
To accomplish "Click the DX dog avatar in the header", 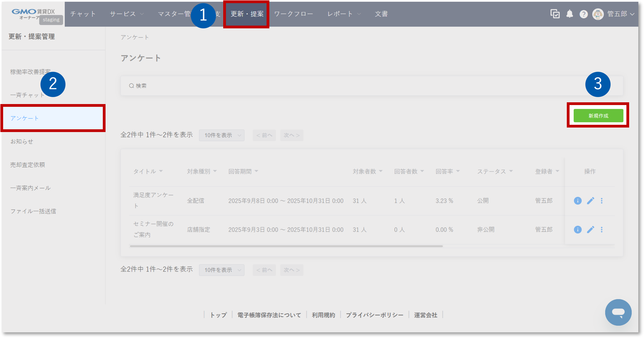I will (598, 14).
